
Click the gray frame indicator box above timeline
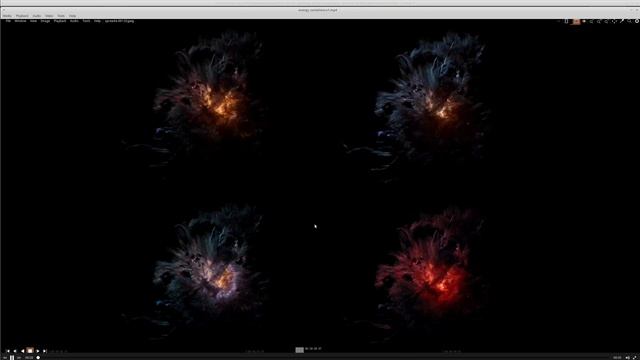coord(300,350)
